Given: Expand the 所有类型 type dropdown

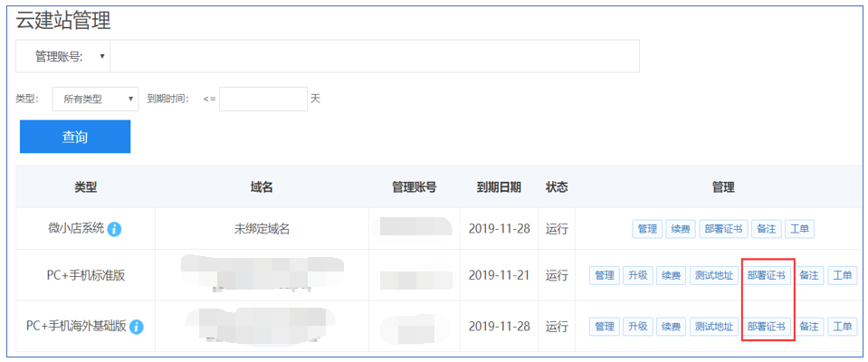Looking at the screenshot, I should click(x=95, y=99).
